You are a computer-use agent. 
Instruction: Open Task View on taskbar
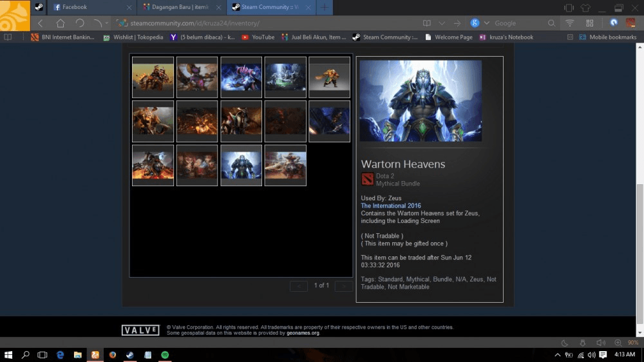pyautogui.click(x=43, y=355)
